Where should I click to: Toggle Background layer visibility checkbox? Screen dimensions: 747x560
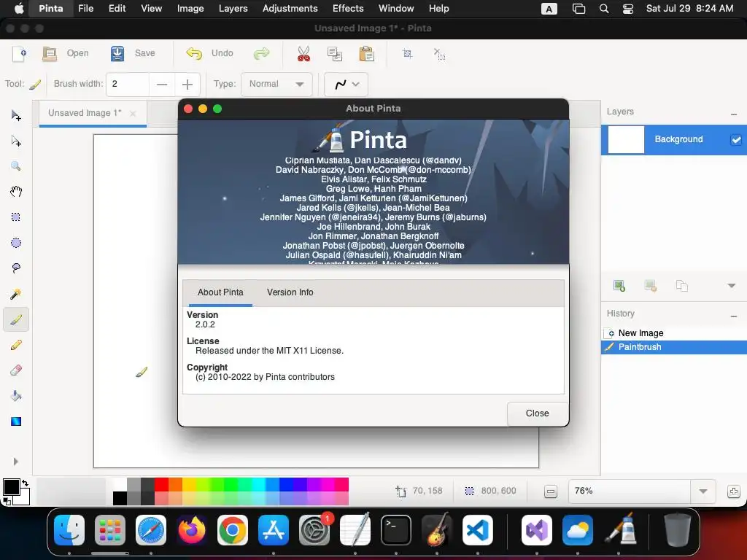(736, 140)
